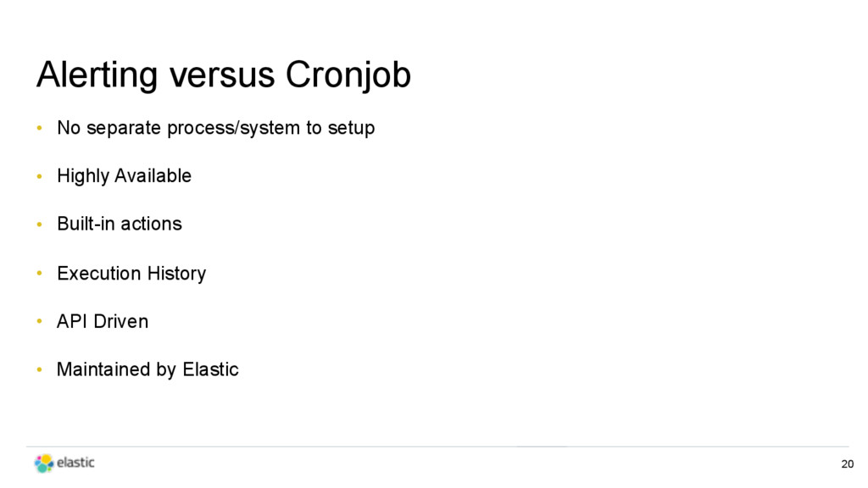Click the bullet before No separate process

coord(39,128)
